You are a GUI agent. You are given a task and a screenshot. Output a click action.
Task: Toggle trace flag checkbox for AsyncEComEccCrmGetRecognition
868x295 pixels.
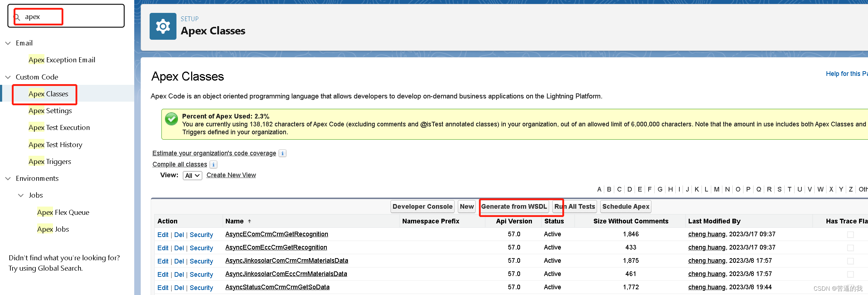(850, 248)
